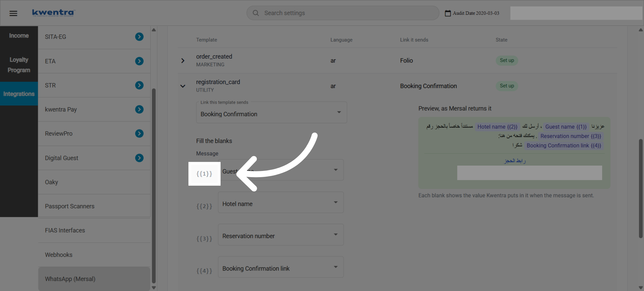Image resolution: width=644 pixels, height=291 pixels.
Task: Open the {{4}} Booking Confirmation link dropdown
Action: pyautogui.click(x=281, y=267)
